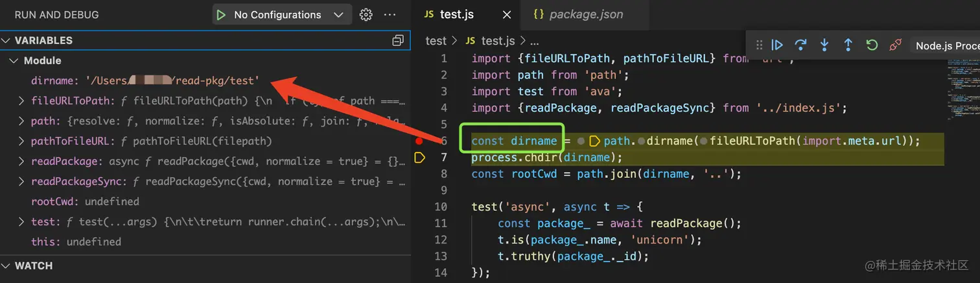The width and height of the screenshot is (980, 283).
Task: Switch to the package.json tab
Action: [585, 14]
